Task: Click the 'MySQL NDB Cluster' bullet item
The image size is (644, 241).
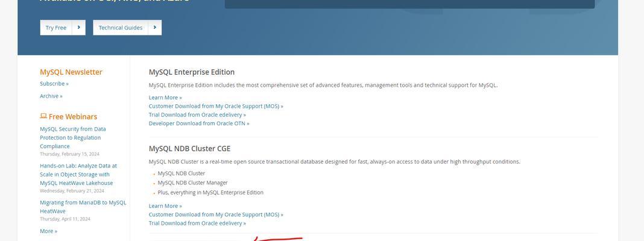Action: pos(182,174)
